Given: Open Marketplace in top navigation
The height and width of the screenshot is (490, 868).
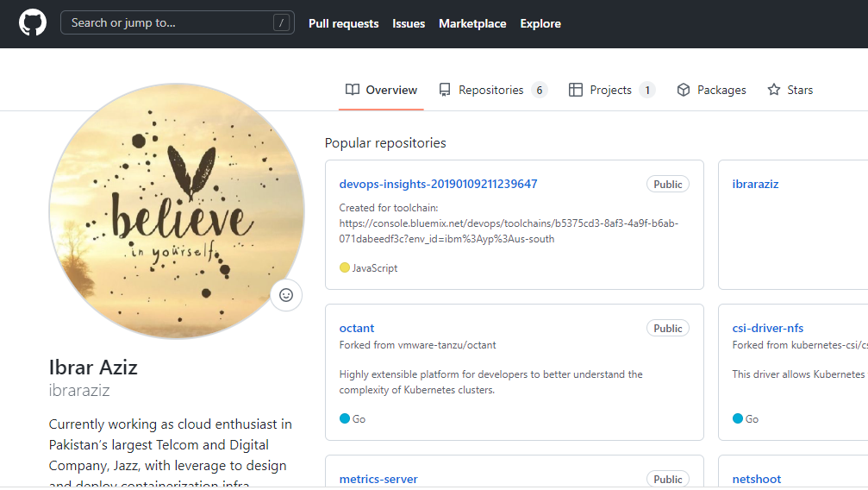Looking at the screenshot, I should pos(472,23).
